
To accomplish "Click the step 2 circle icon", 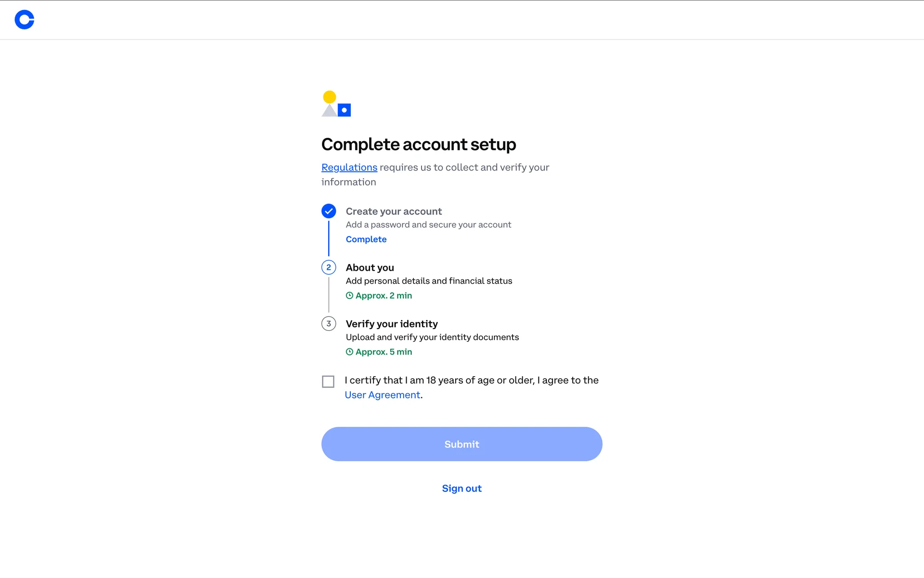I will (329, 267).
